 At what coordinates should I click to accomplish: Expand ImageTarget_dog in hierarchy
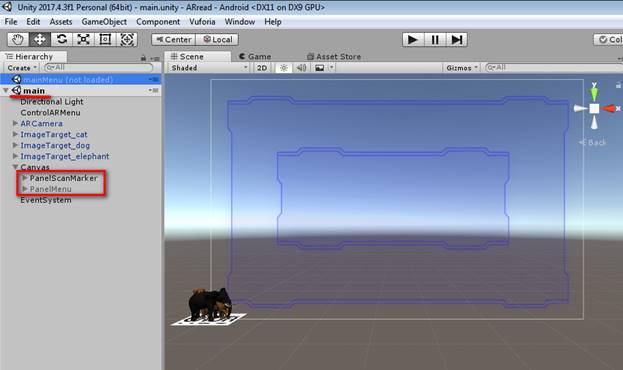coord(15,145)
